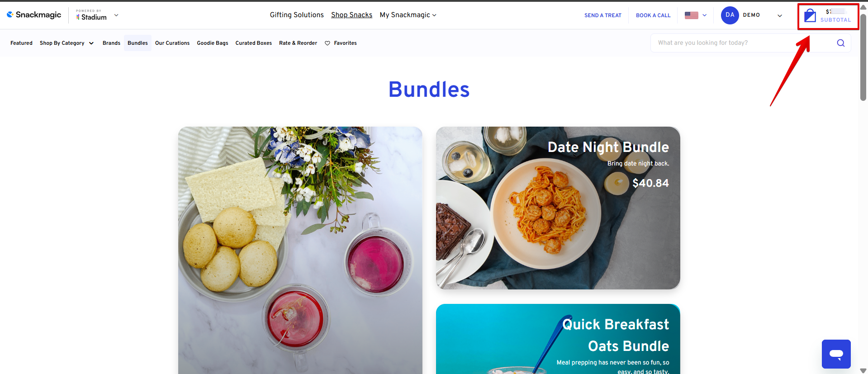Go to the Curated Boxes tab
The width and height of the screenshot is (868, 374).
pos(253,43)
